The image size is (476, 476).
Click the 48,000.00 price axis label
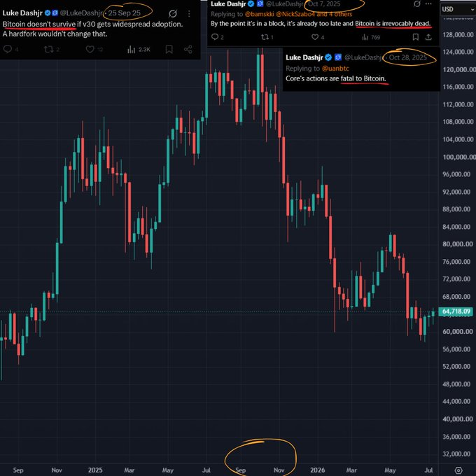click(x=458, y=384)
